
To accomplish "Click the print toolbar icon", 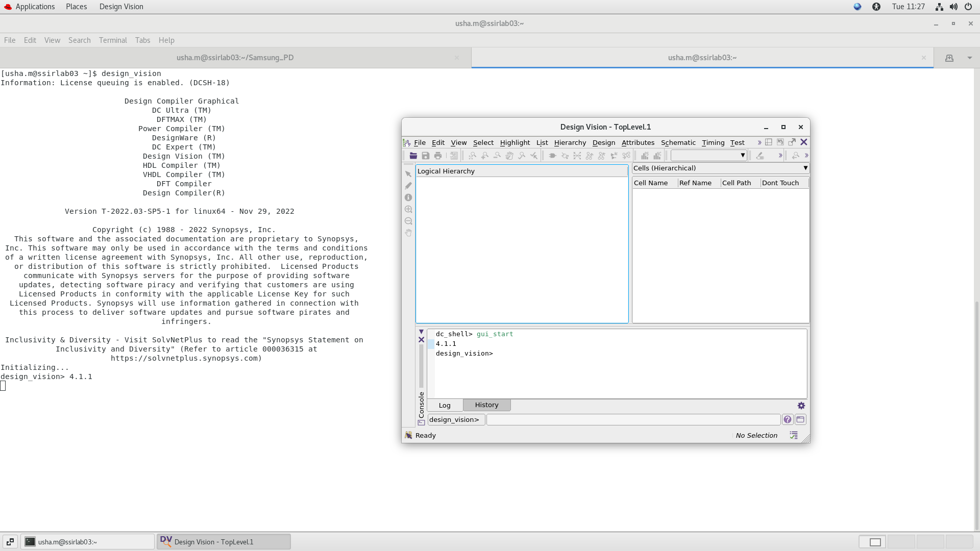I will [x=438, y=156].
